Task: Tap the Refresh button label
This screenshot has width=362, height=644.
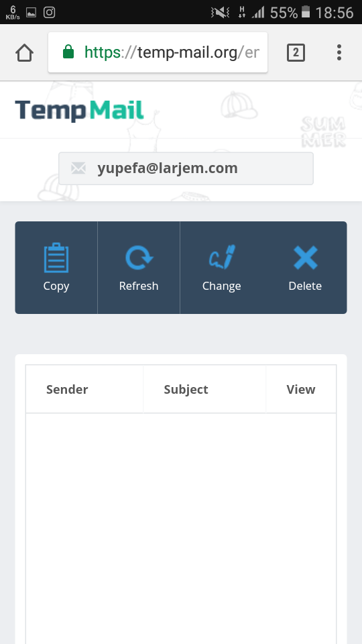Action: pos(139,286)
